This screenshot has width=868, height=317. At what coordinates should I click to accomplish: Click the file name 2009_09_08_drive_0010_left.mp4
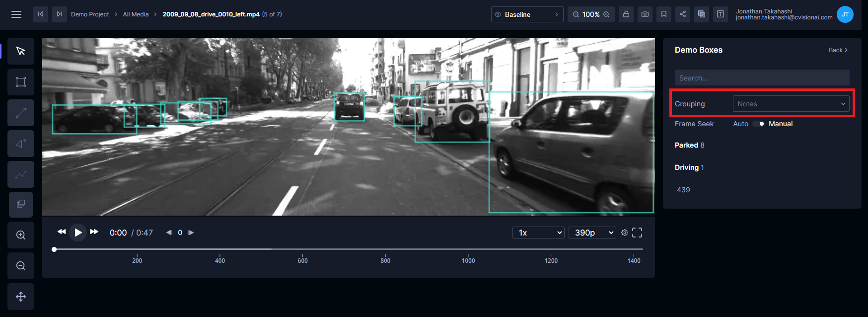[211, 14]
